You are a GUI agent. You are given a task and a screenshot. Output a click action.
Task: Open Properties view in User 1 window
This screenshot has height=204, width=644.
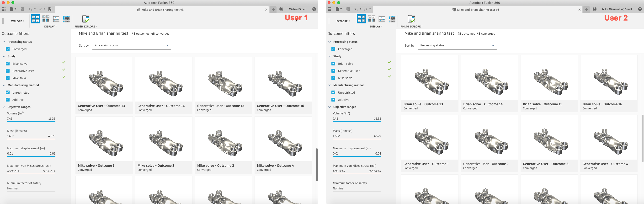(x=46, y=19)
